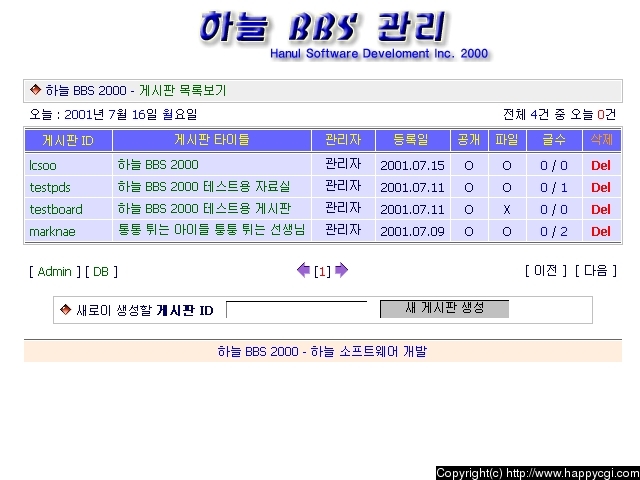Click the 전체 4건 중 오늘 0건 summary
Image resolution: width=640 pixels, height=480 pixels.
(559, 115)
